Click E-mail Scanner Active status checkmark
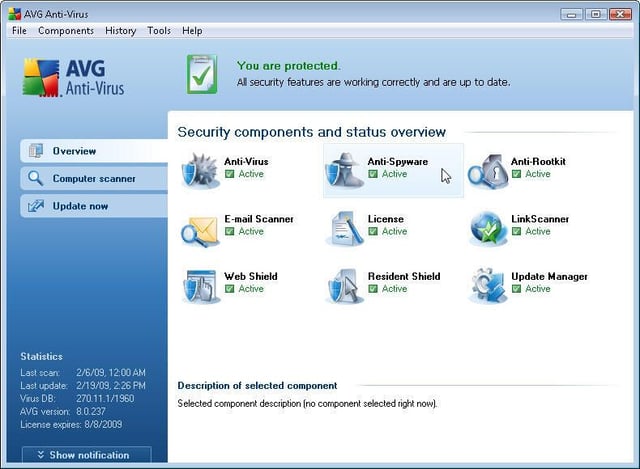 coord(230,231)
